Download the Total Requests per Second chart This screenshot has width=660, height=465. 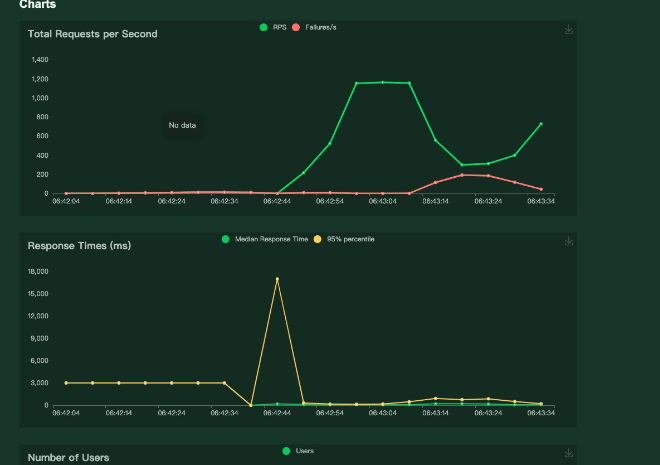[x=569, y=29]
